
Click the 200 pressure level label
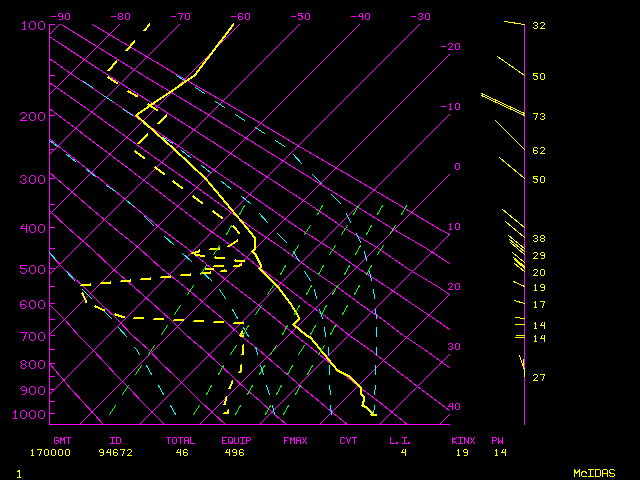click(33, 117)
